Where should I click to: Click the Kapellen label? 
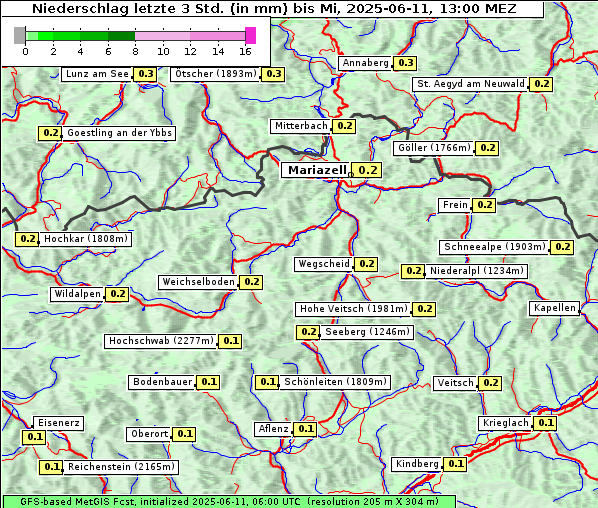pos(555,308)
